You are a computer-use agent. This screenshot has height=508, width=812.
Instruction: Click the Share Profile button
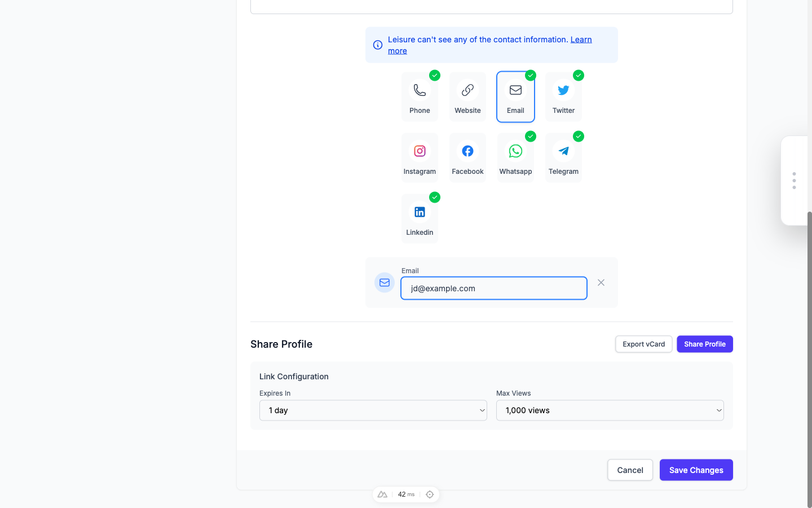pyautogui.click(x=705, y=344)
